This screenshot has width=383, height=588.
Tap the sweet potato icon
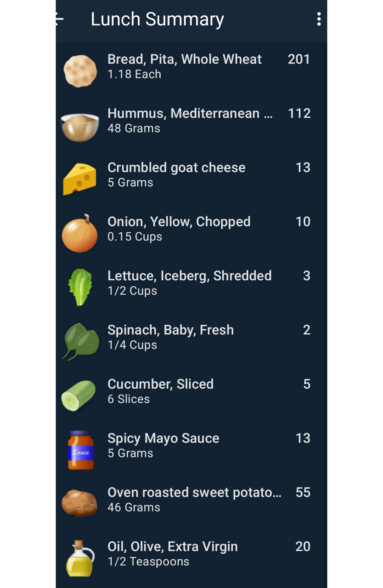pyautogui.click(x=79, y=503)
